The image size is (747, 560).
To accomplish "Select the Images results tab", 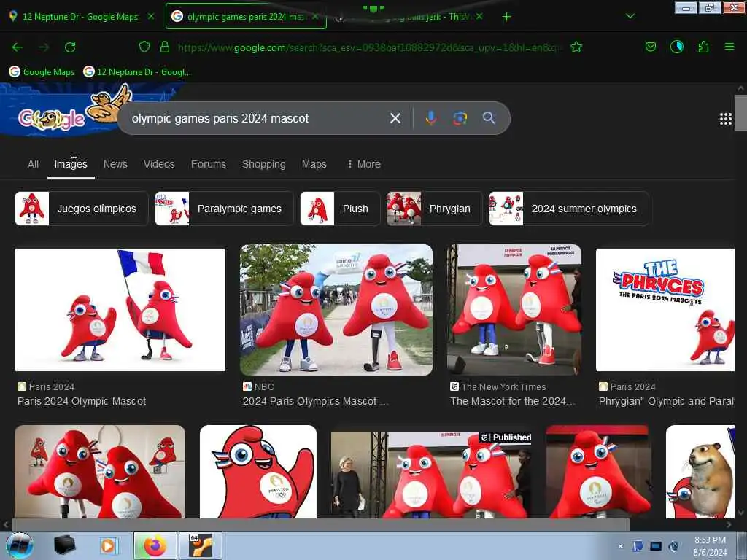I will point(71,164).
